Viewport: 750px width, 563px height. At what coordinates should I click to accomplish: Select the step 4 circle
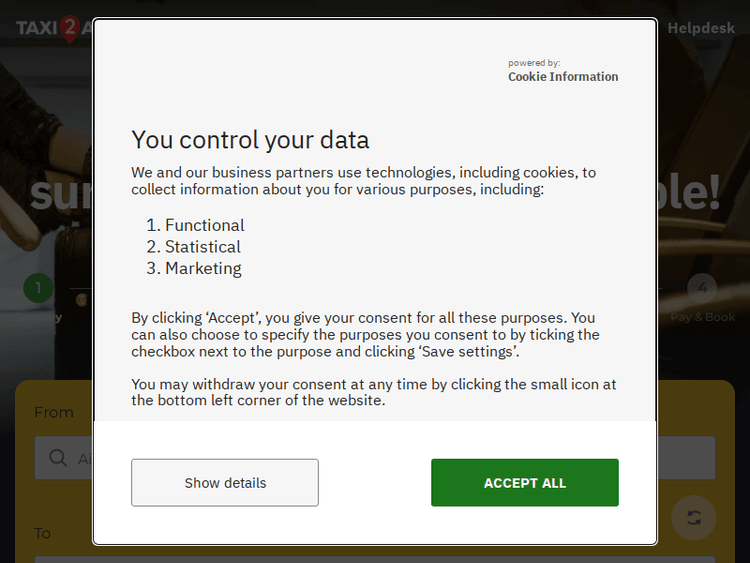coord(702,289)
